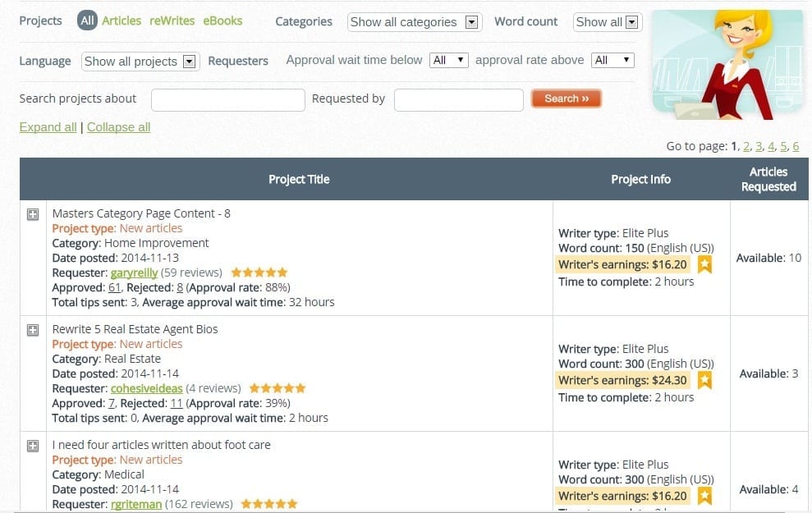
Task: Expand the foot care articles project row
Action: pyautogui.click(x=33, y=446)
